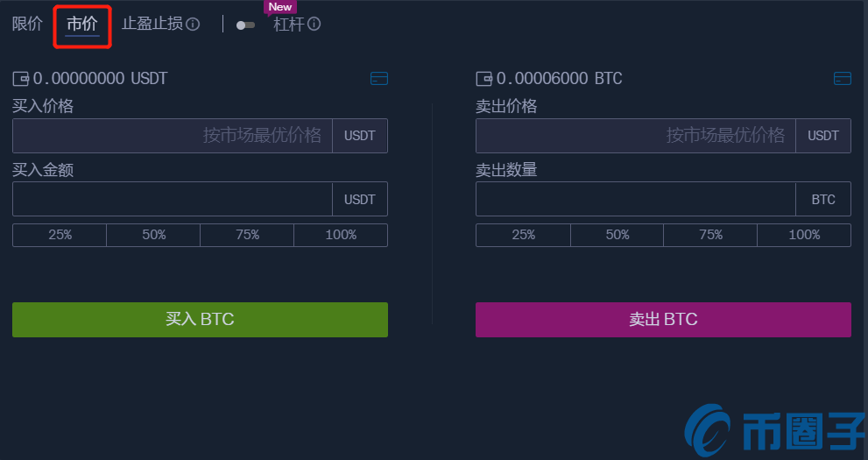
Task: Click the info icon next to 止盈止损
Action: [x=194, y=25]
